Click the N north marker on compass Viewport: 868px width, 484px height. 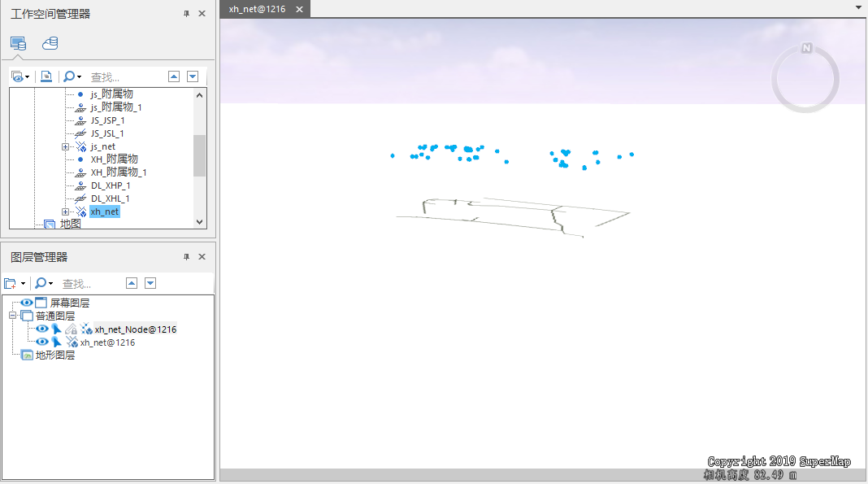click(x=806, y=48)
